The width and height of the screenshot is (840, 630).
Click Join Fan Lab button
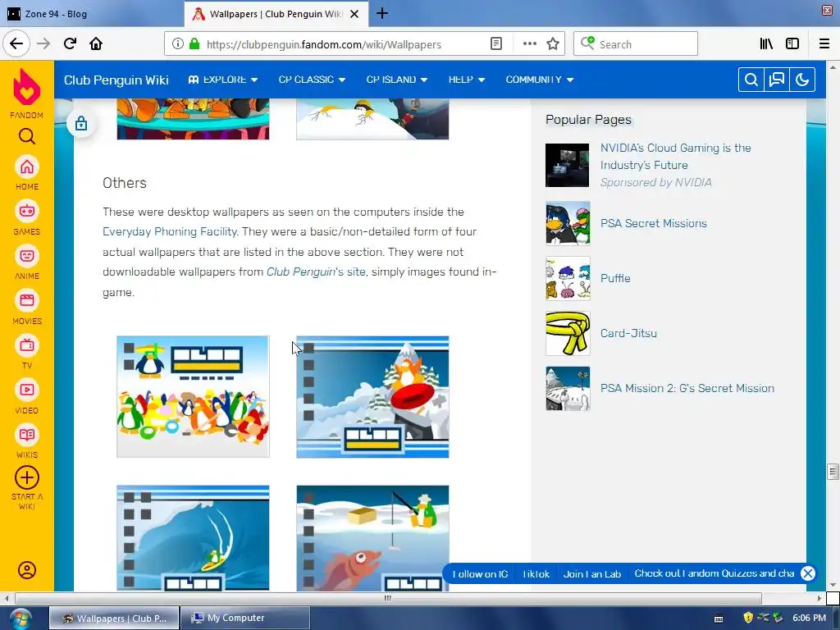click(592, 573)
